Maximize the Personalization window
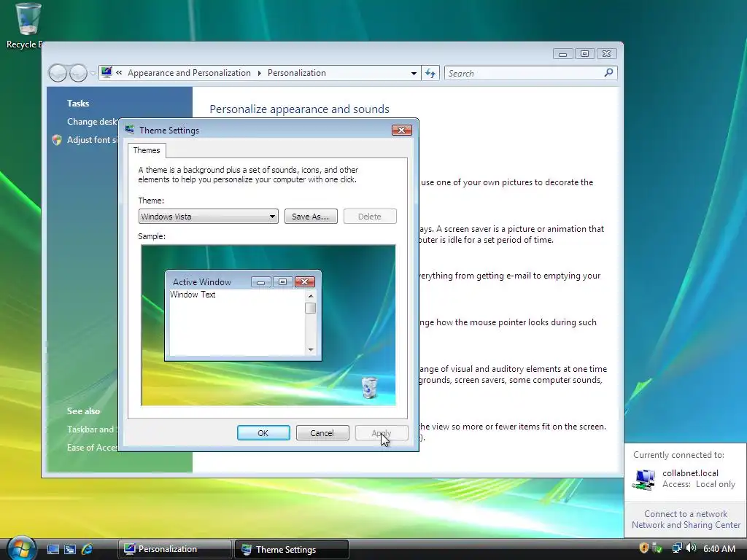Viewport: 747px width, 560px height. (x=584, y=54)
